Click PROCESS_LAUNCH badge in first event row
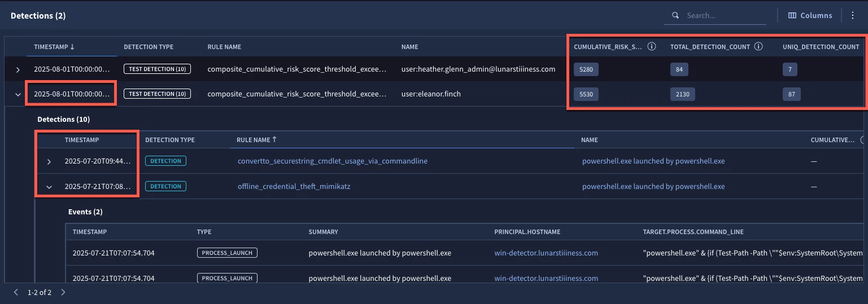The width and height of the screenshot is (868, 304). 227,253
